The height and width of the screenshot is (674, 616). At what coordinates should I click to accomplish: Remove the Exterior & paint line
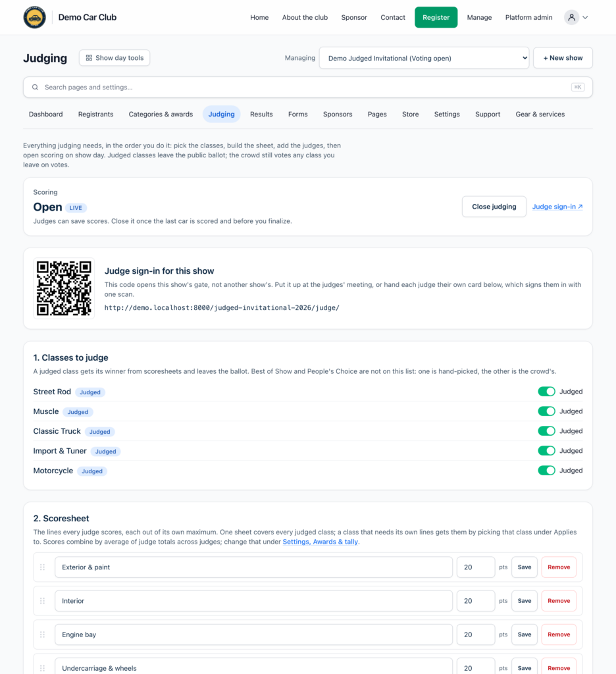[x=559, y=567]
